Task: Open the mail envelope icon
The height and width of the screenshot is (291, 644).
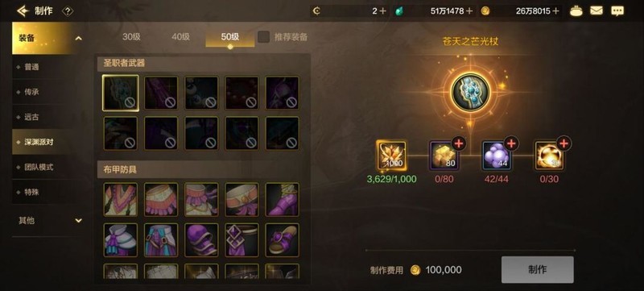Action: 597,11
